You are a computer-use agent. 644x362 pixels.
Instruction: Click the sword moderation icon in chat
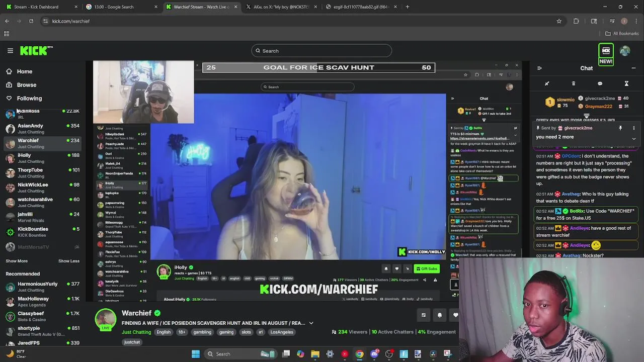(547, 83)
